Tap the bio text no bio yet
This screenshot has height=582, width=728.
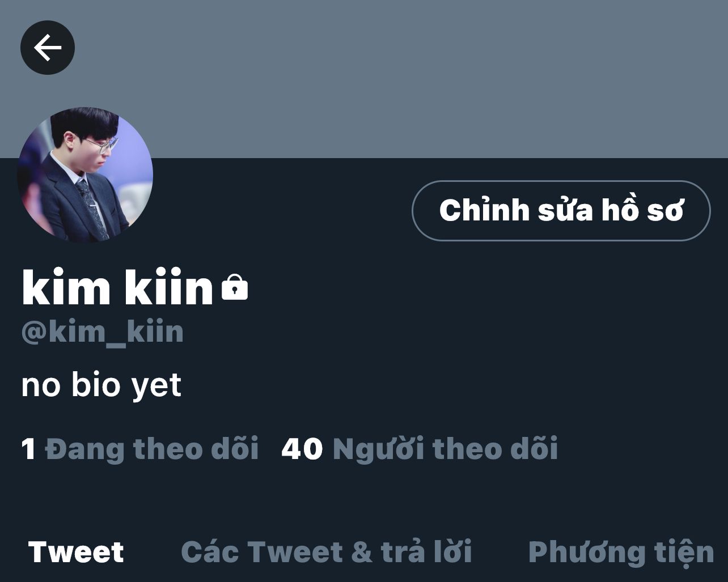pos(101,385)
